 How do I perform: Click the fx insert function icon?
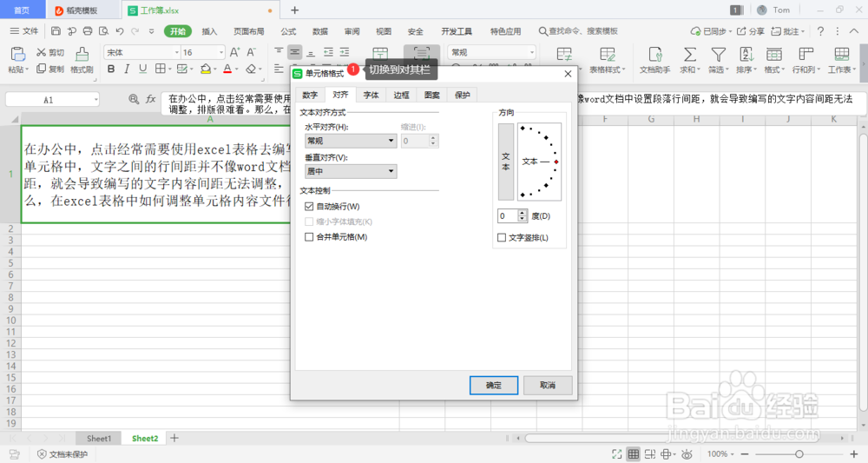tap(150, 99)
